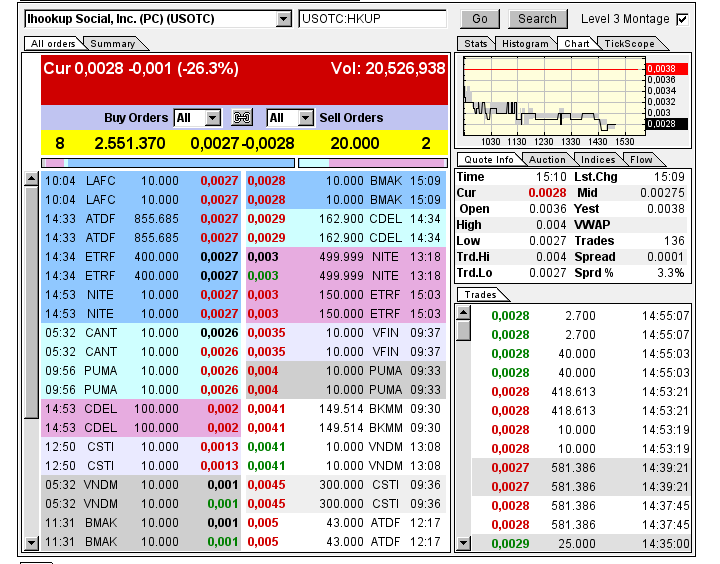
Task: Switch to the Summary tab
Action: click(x=112, y=44)
